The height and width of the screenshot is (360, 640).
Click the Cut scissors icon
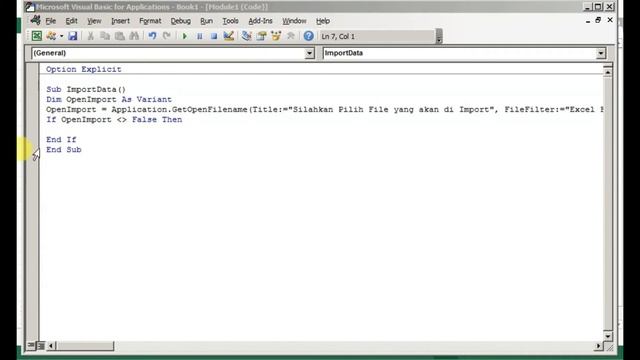(91, 36)
